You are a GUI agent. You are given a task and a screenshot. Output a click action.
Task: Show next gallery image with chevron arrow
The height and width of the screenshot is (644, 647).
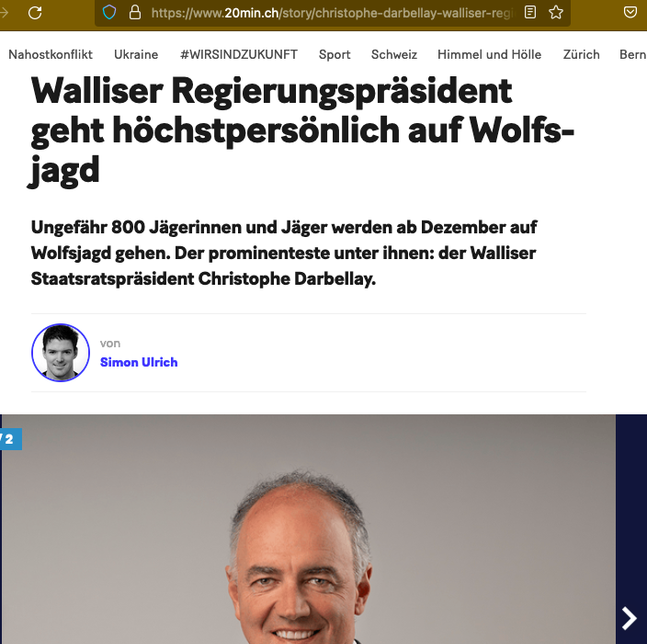pyautogui.click(x=630, y=618)
